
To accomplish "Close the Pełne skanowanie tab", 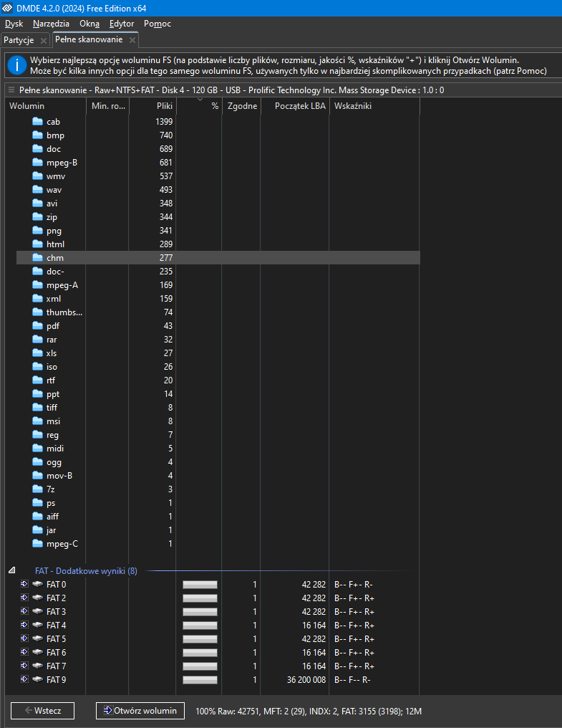I will [132, 40].
